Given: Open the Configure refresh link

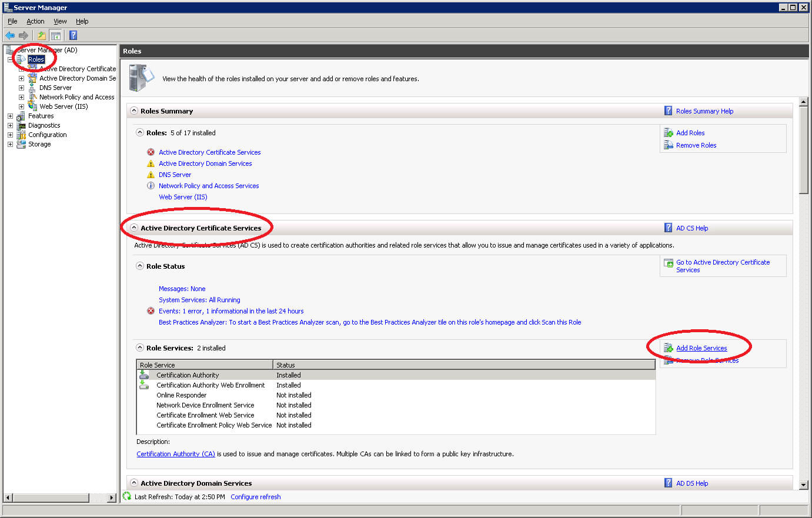Looking at the screenshot, I should [x=256, y=497].
